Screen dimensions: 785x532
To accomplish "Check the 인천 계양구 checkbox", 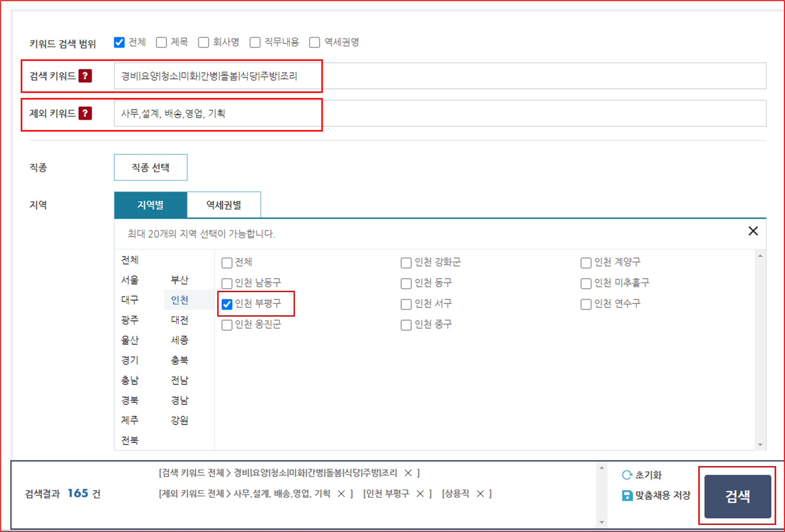I will pos(586,262).
